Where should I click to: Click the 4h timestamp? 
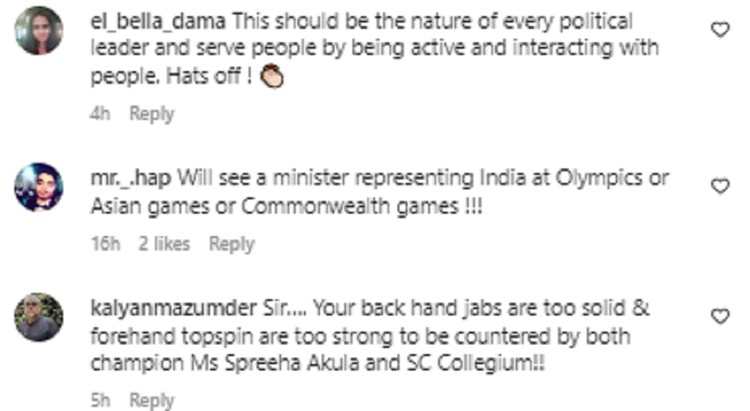[x=100, y=113]
